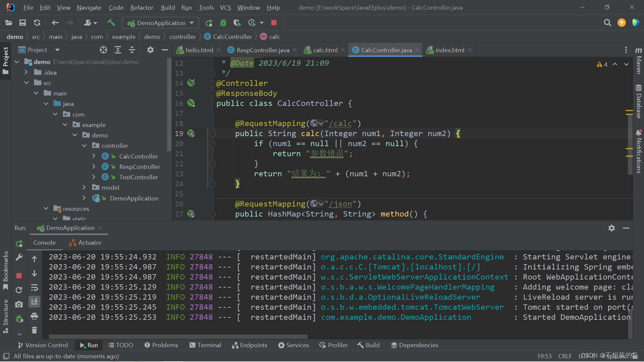This screenshot has width=644, height=362.
Task: Click the Debug bug icon in toolbar
Action: point(223,23)
